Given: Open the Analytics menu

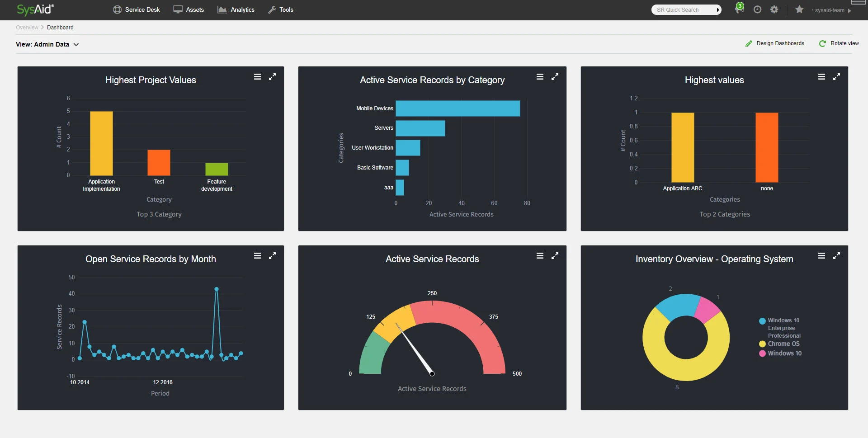Looking at the screenshot, I should 236,9.
